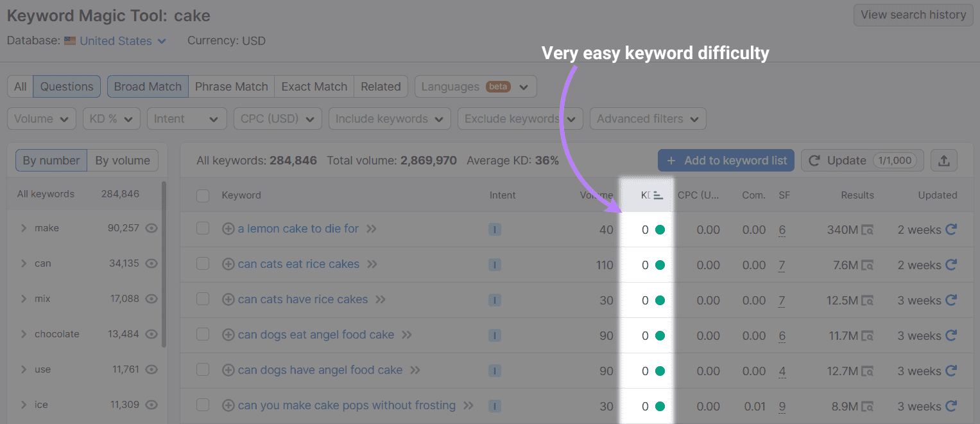Click the double chevron after 'can dogs eat angel food cake'
The height and width of the screenshot is (424, 980).
pyautogui.click(x=407, y=335)
